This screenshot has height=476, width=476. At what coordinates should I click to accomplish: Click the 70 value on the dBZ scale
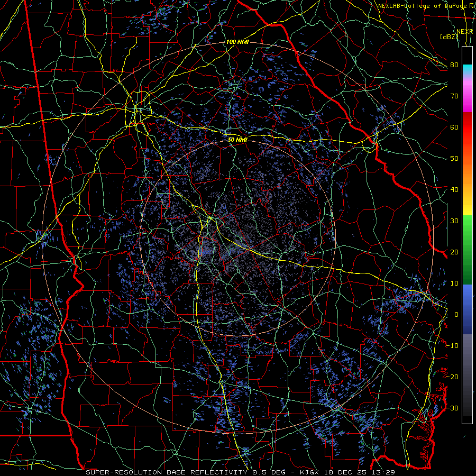(x=454, y=96)
